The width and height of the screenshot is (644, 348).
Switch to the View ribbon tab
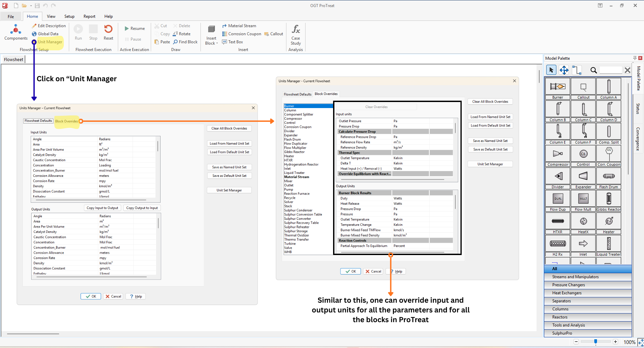(51, 16)
